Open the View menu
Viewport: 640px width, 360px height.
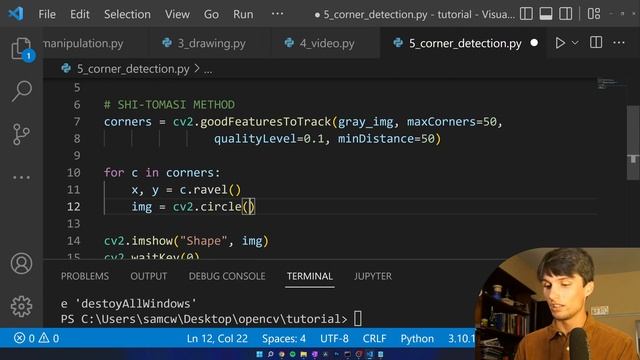click(x=177, y=14)
